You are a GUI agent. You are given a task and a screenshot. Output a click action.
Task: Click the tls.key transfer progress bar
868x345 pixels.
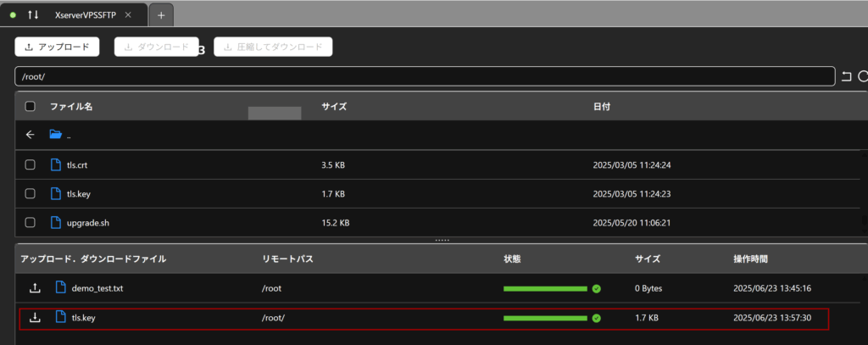[x=545, y=318]
